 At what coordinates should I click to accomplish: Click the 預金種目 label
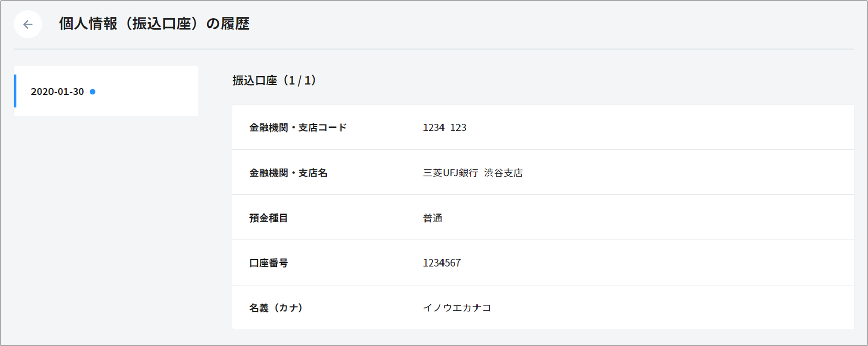coord(268,218)
